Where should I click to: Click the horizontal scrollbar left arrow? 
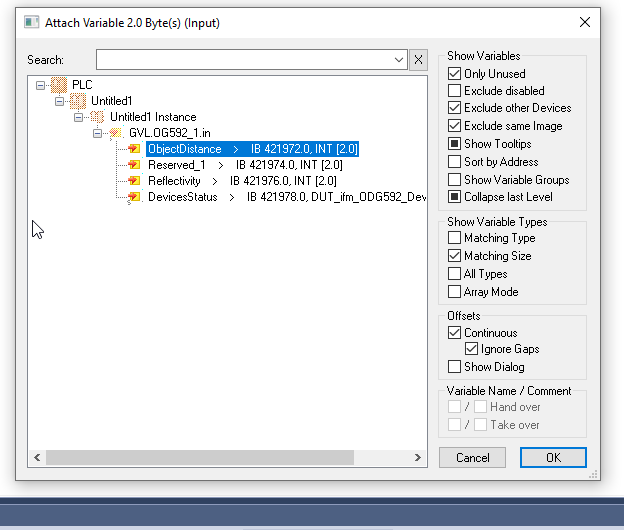coord(37,458)
